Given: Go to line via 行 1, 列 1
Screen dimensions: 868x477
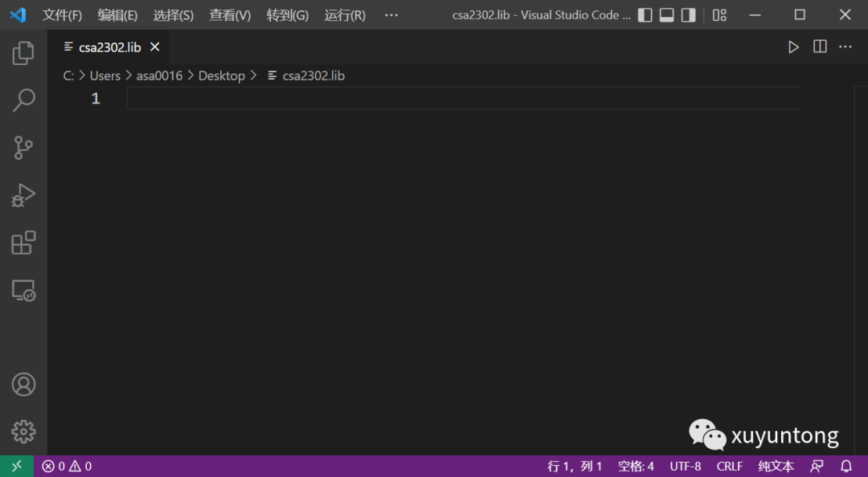Looking at the screenshot, I should tap(575, 467).
